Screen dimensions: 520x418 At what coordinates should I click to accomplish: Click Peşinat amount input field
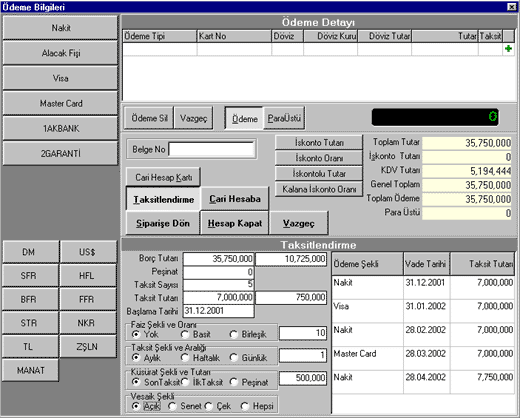(x=218, y=272)
